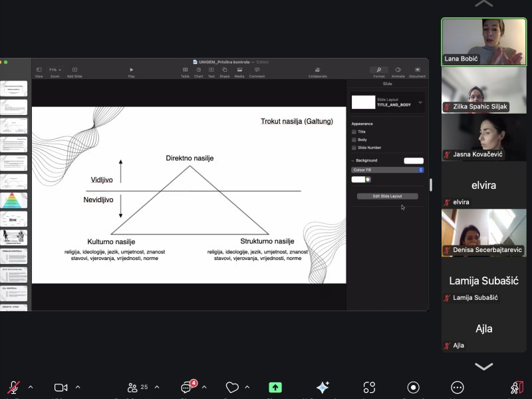This screenshot has height=399, width=532.
Task: Open the 71% zoom level dropdown
Action: click(55, 70)
